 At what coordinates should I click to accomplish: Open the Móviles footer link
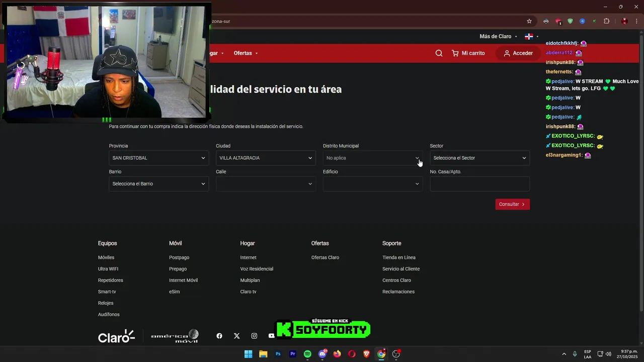click(x=106, y=257)
